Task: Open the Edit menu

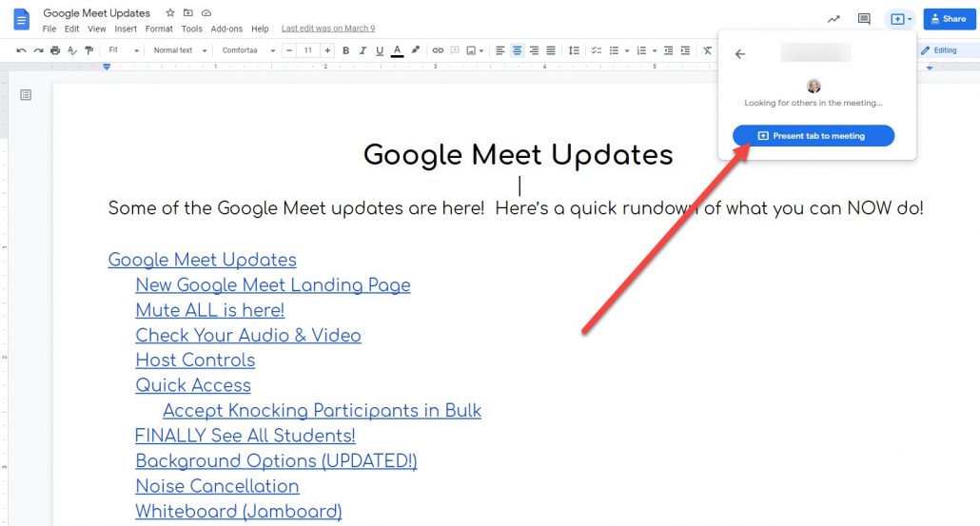Action: 72,29
